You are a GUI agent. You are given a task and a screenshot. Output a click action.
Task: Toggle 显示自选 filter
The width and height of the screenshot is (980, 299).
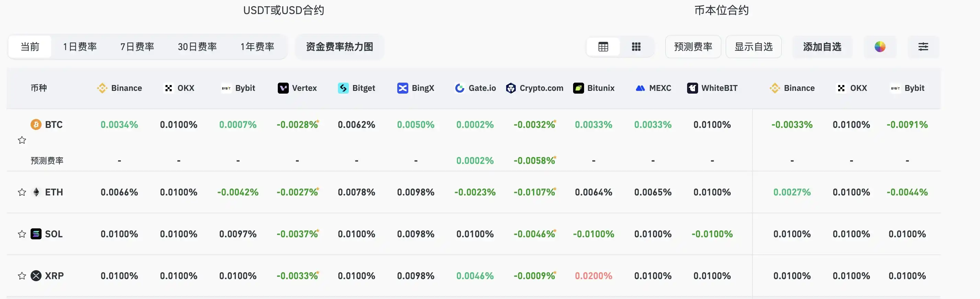pyautogui.click(x=754, y=47)
